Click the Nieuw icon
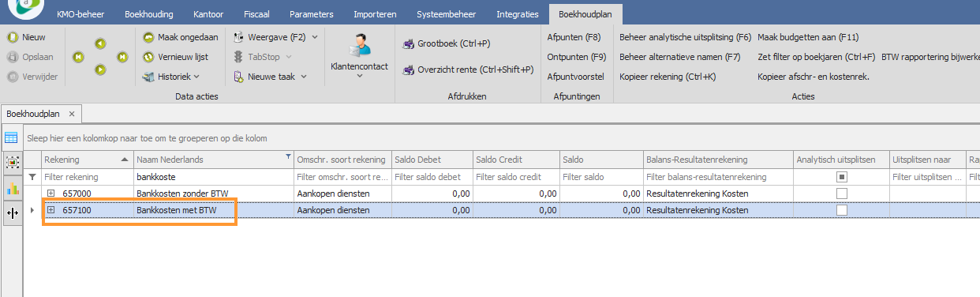980x297 pixels. (x=12, y=37)
